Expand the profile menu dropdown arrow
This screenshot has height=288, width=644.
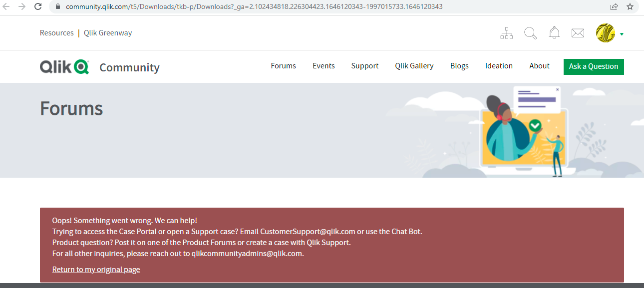tap(622, 34)
